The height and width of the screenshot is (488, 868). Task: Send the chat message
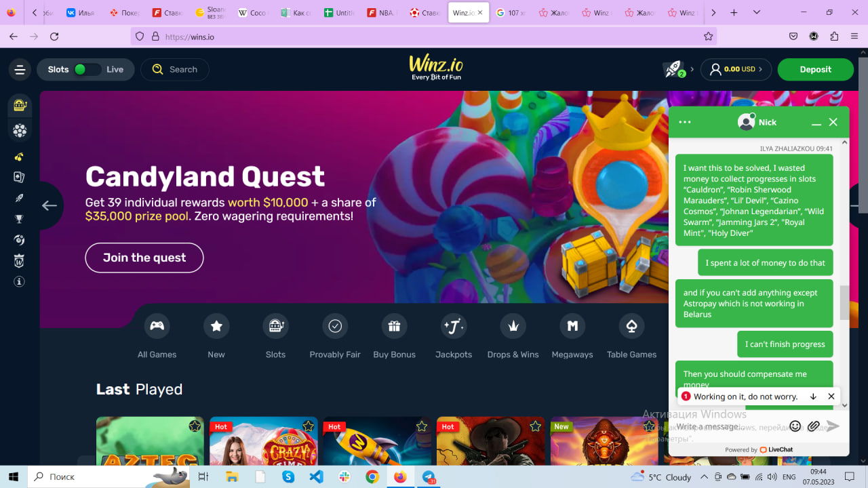[x=833, y=426]
